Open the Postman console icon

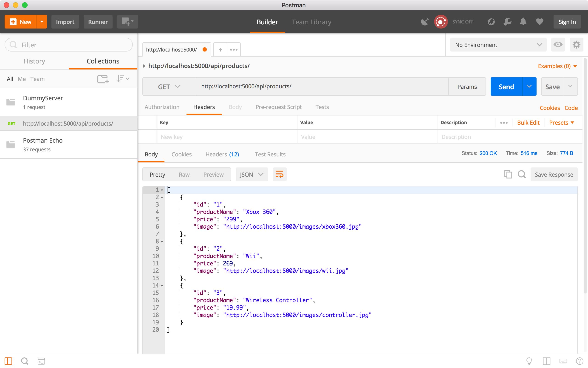click(x=41, y=361)
